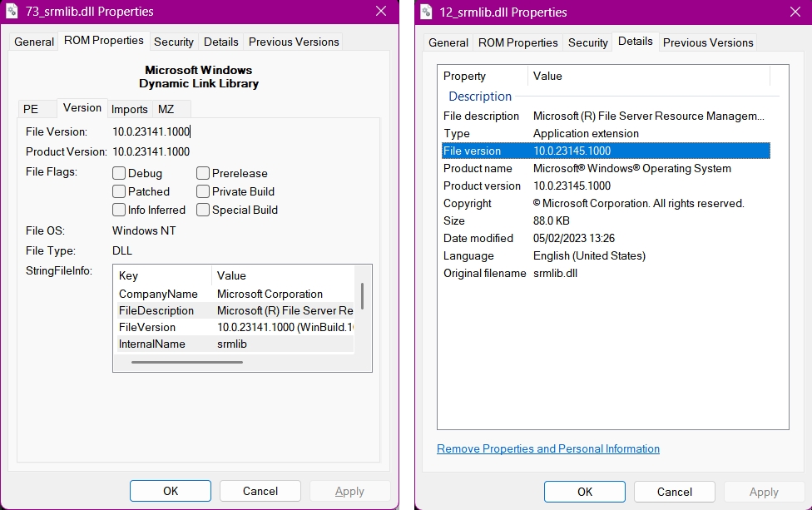Close the 73_srmlib.dll Properties window
This screenshot has width=812, height=510.
pos(381,11)
